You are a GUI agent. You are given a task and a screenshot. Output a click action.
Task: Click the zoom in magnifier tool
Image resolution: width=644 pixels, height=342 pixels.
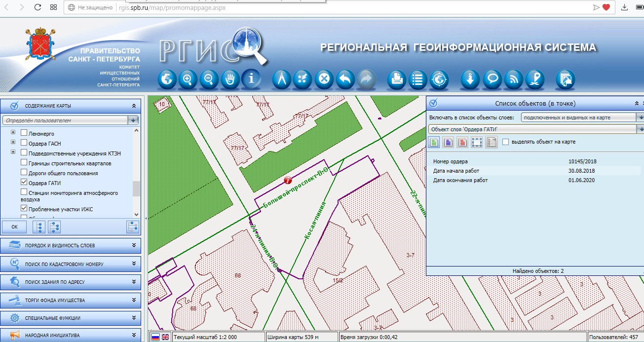click(x=188, y=79)
